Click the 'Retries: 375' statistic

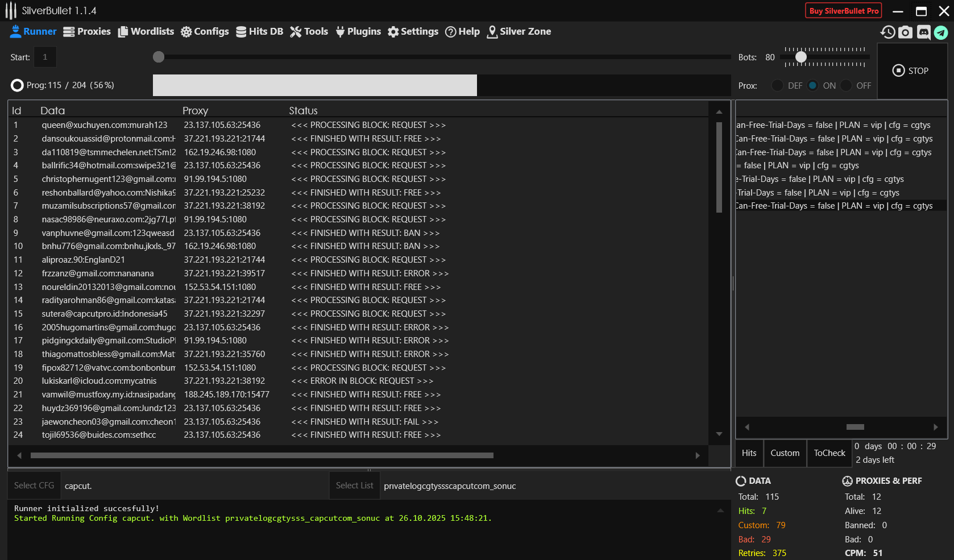(x=762, y=553)
